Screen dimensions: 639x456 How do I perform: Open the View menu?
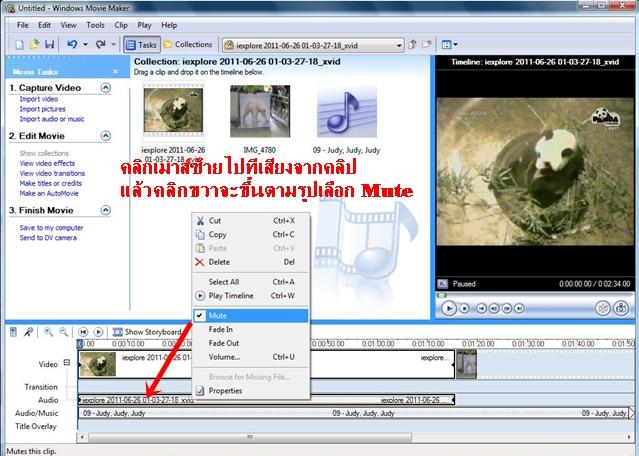(68, 25)
